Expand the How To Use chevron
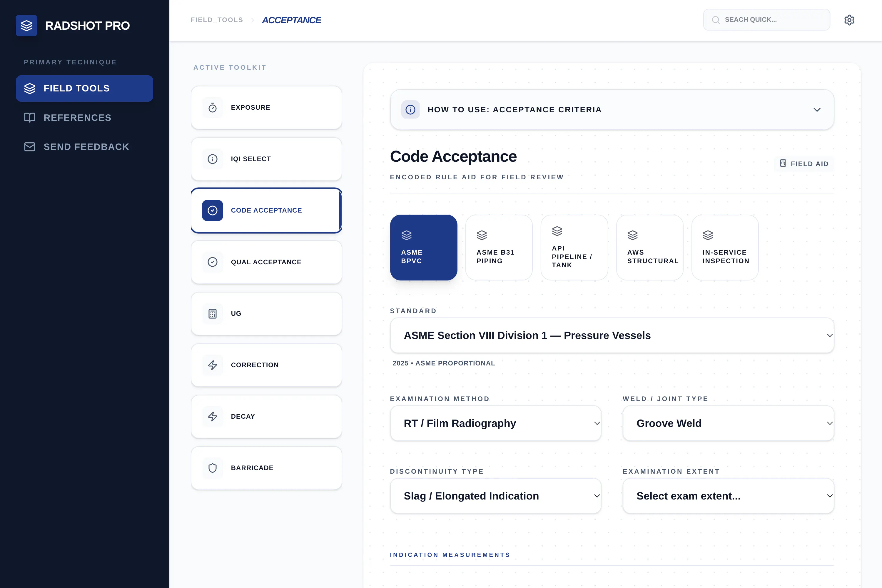Image resolution: width=882 pixels, height=588 pixels. click(x=817, y=109)
